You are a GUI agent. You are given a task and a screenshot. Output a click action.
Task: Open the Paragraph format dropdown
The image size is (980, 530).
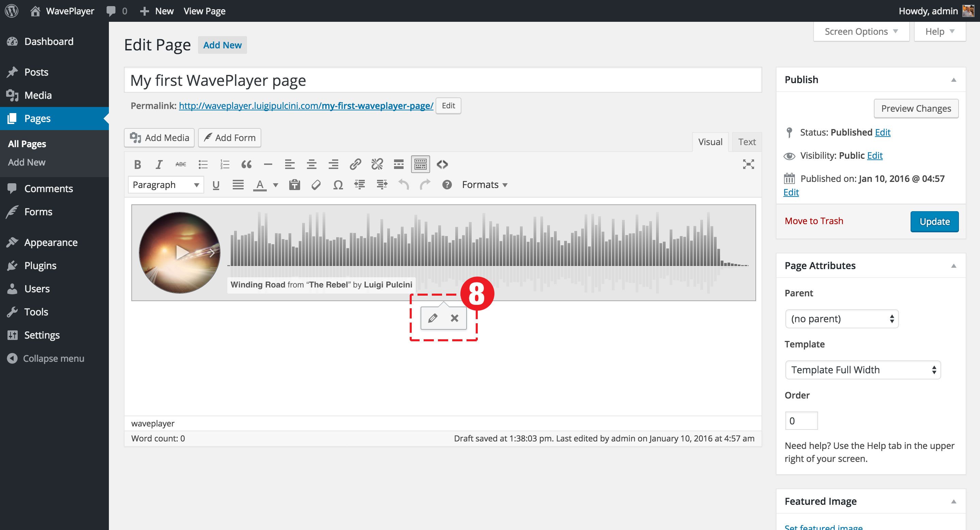coord(166,185)
